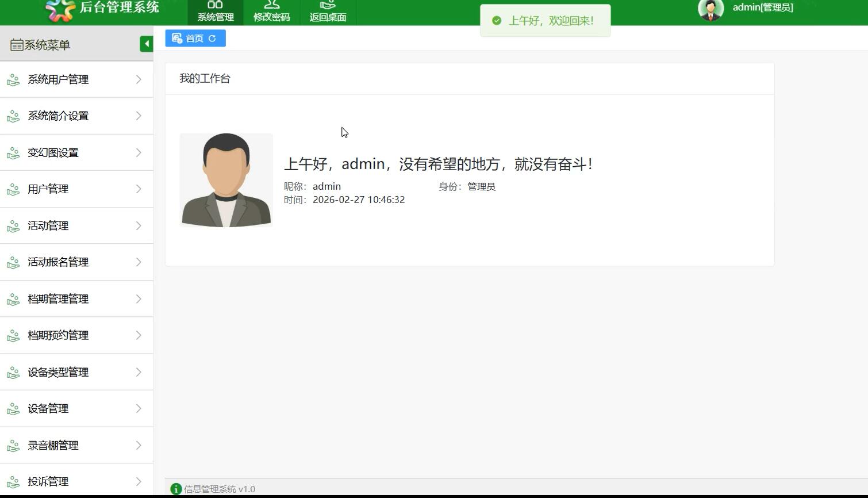Switch to the 首页 tab

195,39
